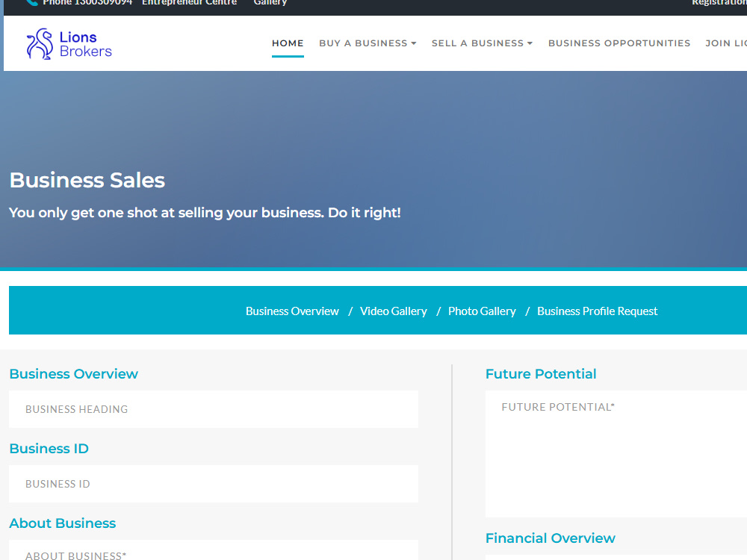Screen dimensions: 747x560
Task: Go to Entrepreneur Centre link
Action: pyautogui.click(x=190, y=2)
